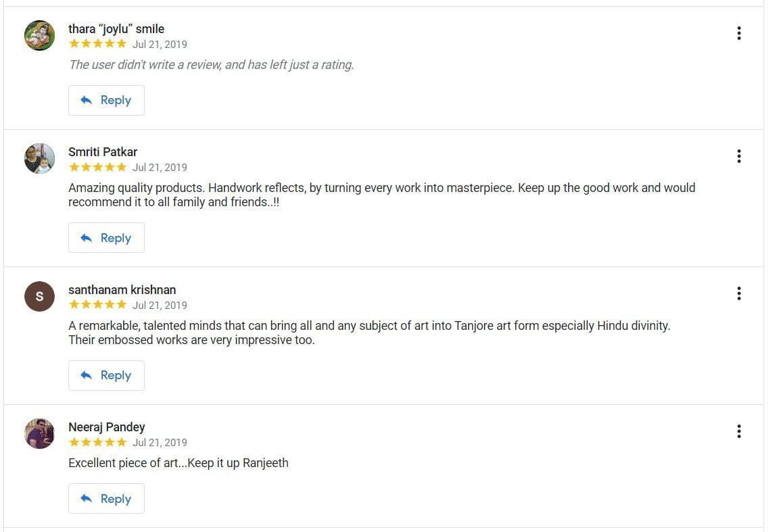Open santhanam krishnan's reviewer name link

point(122,290)
